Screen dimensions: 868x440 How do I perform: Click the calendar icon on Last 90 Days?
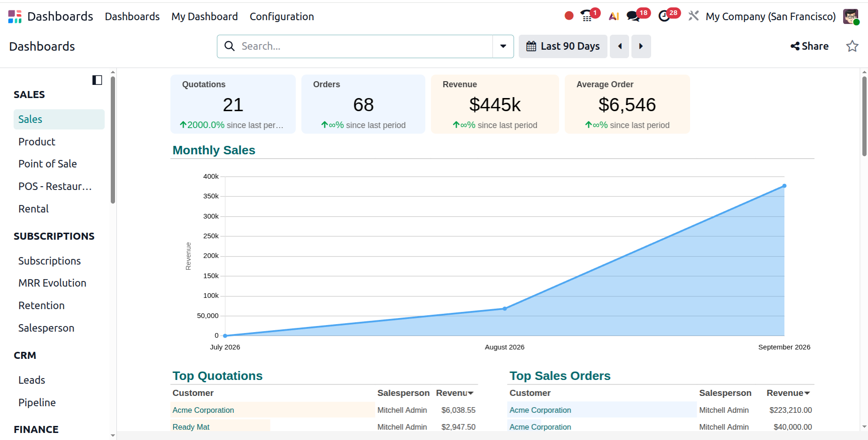point(531,46)
